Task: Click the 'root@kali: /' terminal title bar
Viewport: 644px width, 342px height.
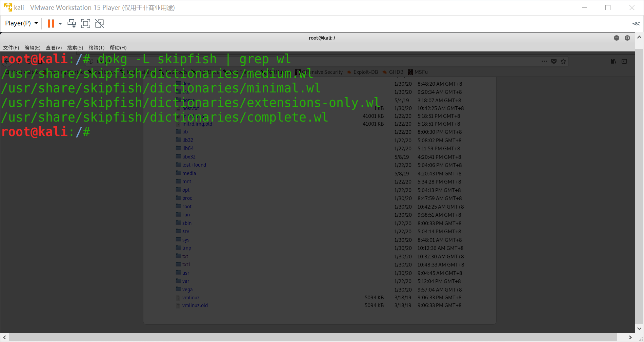Action: click(322, 38)
